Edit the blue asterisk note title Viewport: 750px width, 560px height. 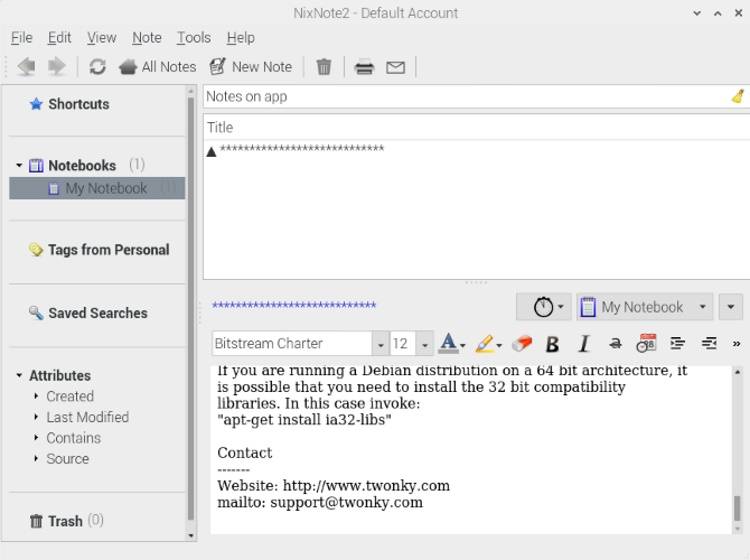tap(294, 305)
